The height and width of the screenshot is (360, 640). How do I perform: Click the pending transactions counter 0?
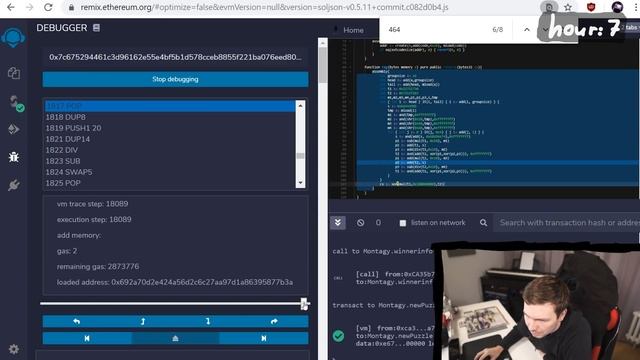pyautogui.click(x=378, y=223)
